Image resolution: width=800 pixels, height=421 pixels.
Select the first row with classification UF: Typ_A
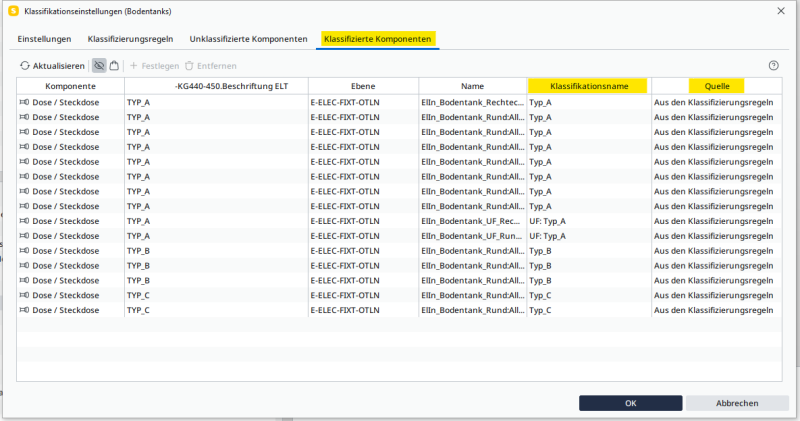(x=548, y=221)
